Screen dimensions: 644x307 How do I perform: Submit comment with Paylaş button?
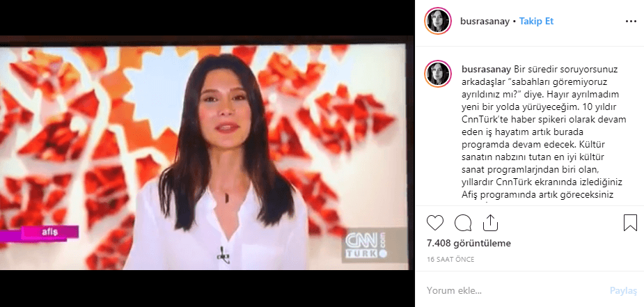(623, 290)
